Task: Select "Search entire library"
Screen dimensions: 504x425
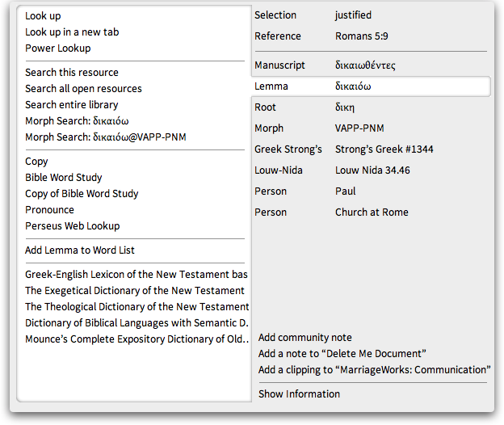Action: click(x=72, y=104)
